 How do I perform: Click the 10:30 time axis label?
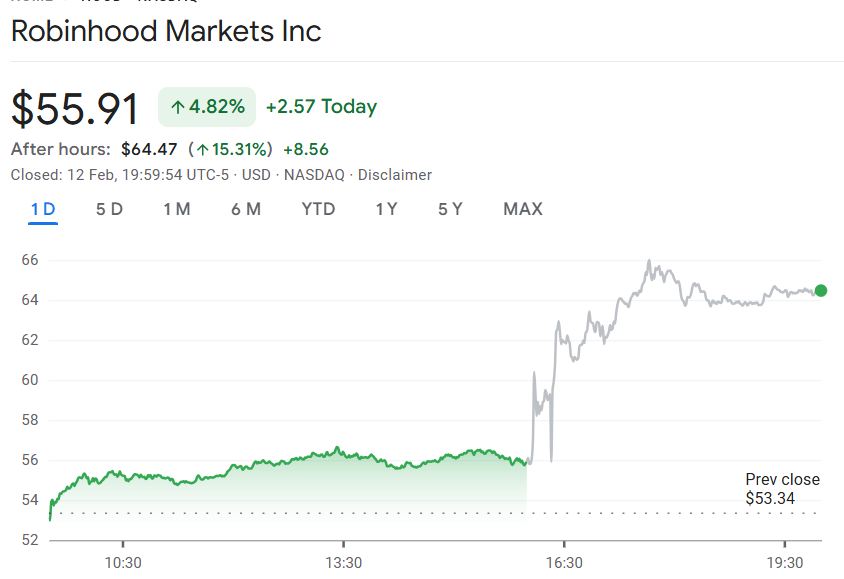click(123, 563)
